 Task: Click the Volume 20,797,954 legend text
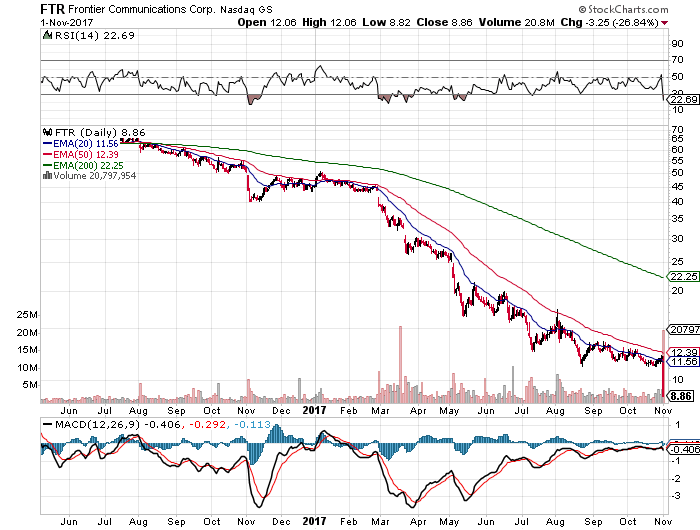coord(95,175)
